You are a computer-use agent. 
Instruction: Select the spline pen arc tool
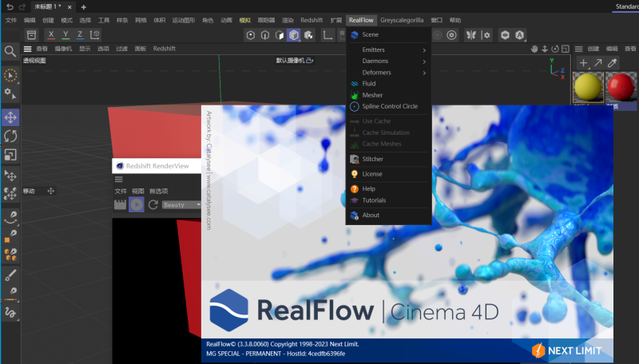pyautogui.click(x=10, y=217)
